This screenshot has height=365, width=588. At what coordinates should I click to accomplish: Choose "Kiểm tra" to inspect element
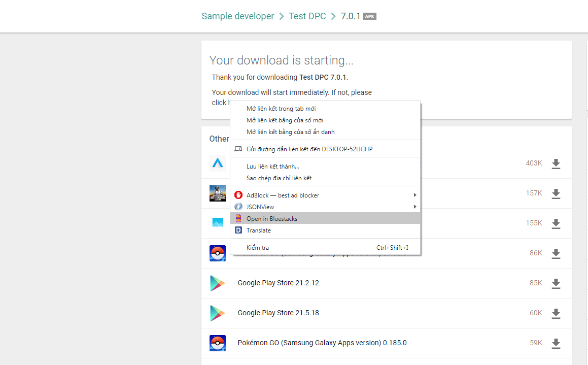click(x=325, y=247)
